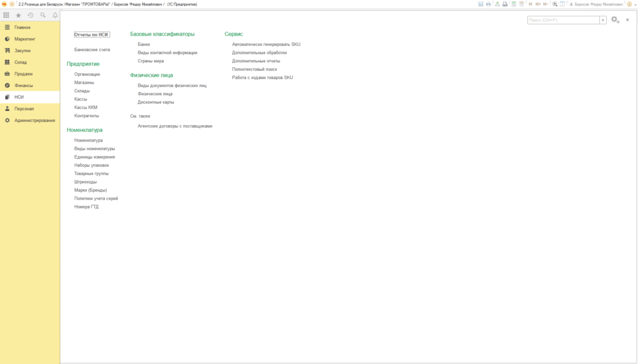The height and width of the screenshot is (364, 638).
Task: Switch to Склад section
Action: 21,62
